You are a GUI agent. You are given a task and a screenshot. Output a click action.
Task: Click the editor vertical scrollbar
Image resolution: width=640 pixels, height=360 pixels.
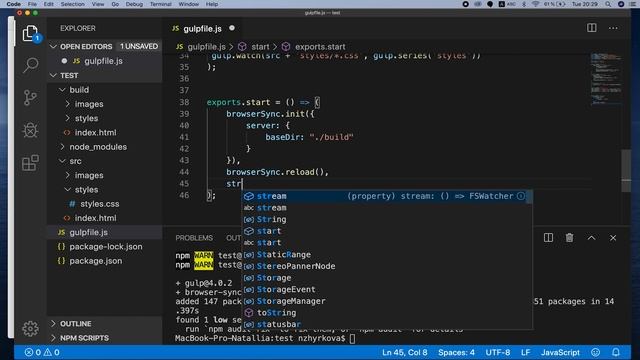pos(626,171)
